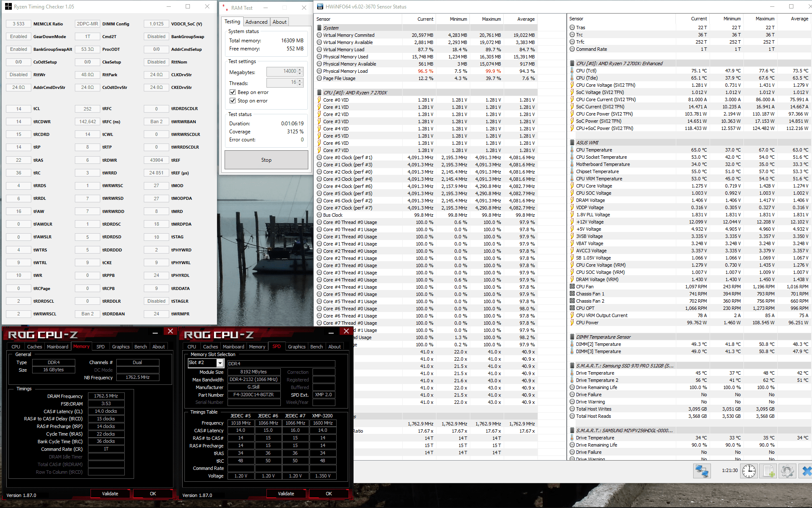Click the HWiNFO64 title bar app icon

320,6
